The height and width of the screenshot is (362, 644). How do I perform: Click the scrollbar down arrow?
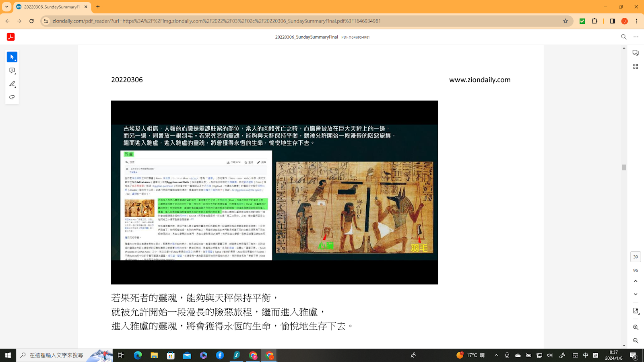pyautogui.click(x=624, y=346)
